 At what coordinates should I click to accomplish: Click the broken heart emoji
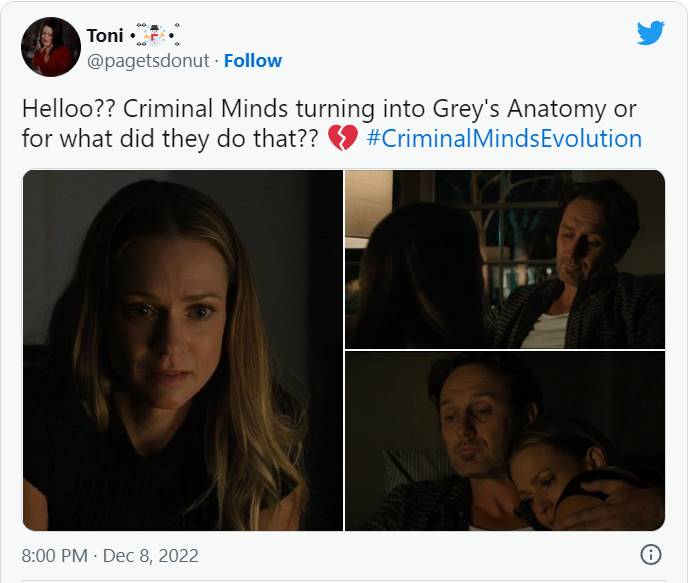pos(343,138)
